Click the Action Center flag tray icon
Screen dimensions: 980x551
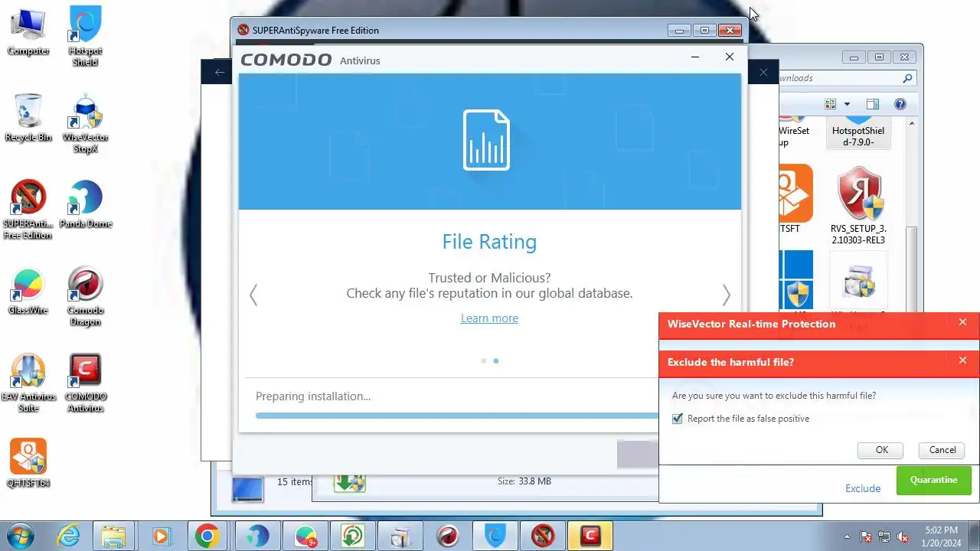866,536
